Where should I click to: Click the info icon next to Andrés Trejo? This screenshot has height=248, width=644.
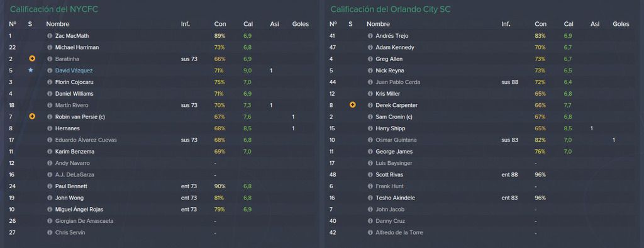coord(370,36)
